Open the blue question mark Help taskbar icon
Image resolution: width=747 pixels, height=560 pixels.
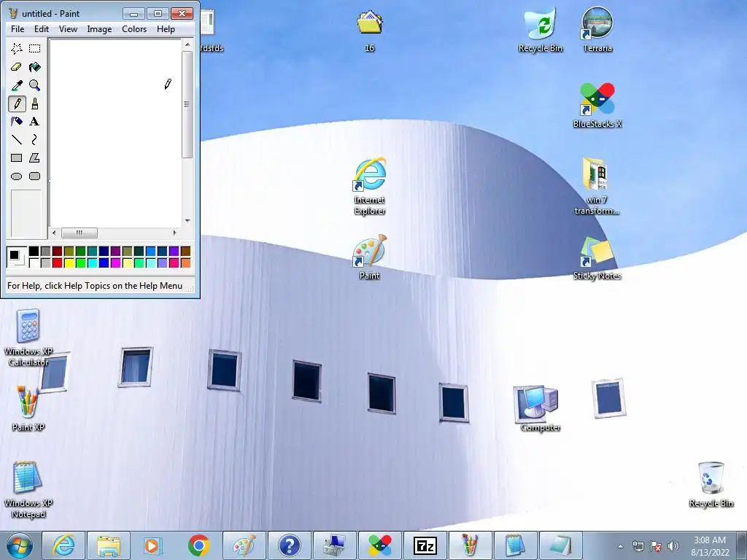[x=289, y=545]
